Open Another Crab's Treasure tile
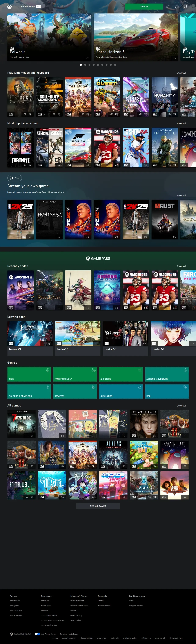 click(x=52, y=485)
